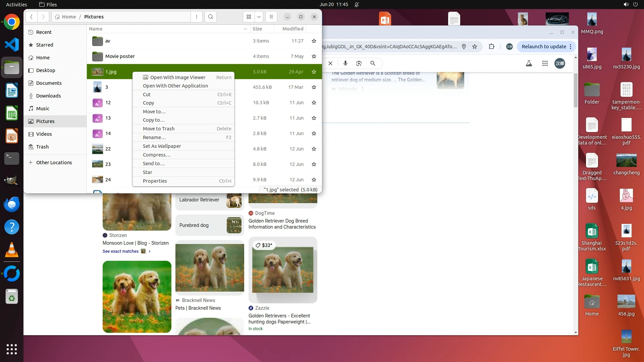Open the Google apps grid icon
The image size is (644, 362).
545,63
